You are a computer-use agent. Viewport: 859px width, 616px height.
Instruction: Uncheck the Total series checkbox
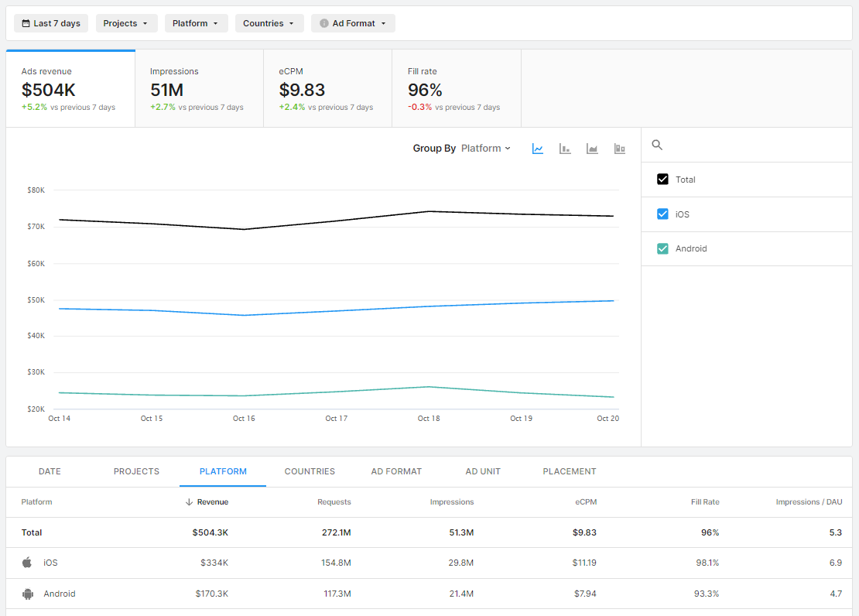pos(662,180)
